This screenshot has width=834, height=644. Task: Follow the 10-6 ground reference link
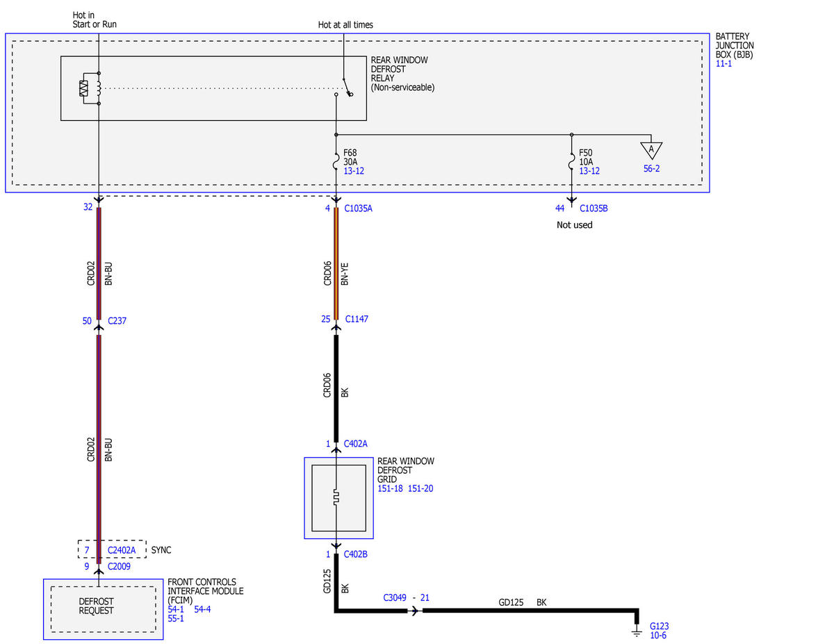[x=658, y=635]
